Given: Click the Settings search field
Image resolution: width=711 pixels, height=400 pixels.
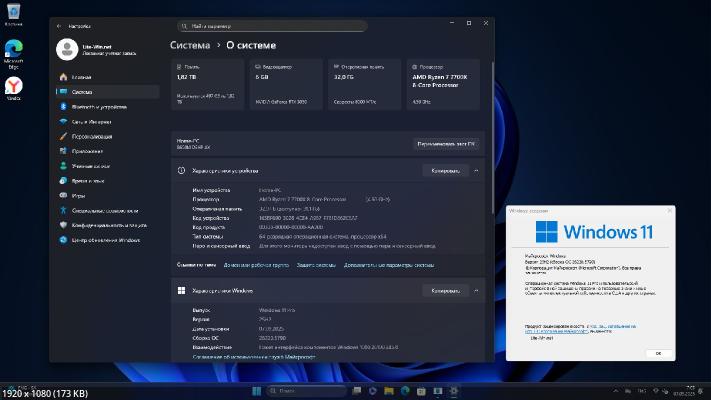Looking at the screenshot, I should coord(270,25).
